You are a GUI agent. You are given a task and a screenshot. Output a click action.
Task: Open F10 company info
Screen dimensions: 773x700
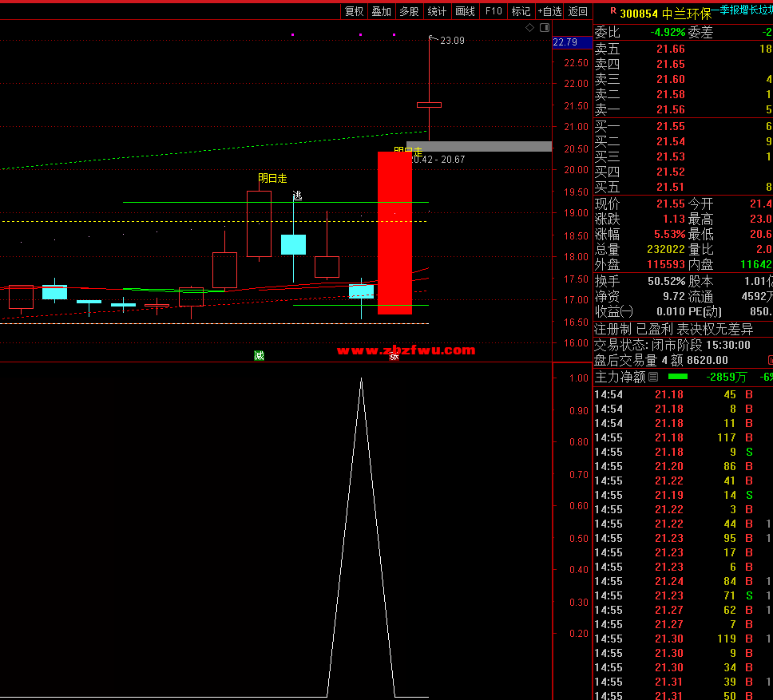[494, 11]
